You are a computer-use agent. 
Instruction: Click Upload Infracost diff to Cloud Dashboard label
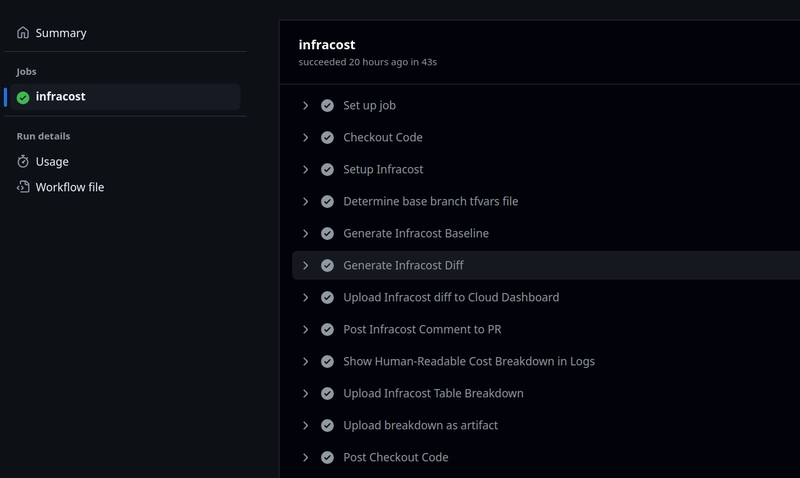(451, 297)
